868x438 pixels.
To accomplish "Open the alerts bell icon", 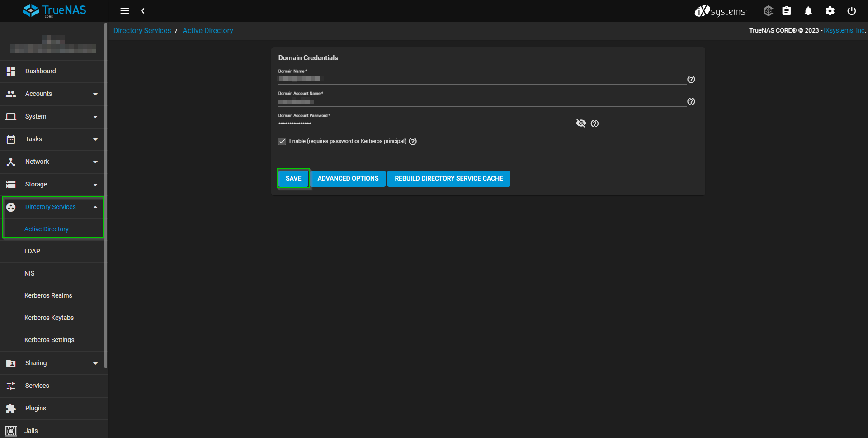I will 808,11.
